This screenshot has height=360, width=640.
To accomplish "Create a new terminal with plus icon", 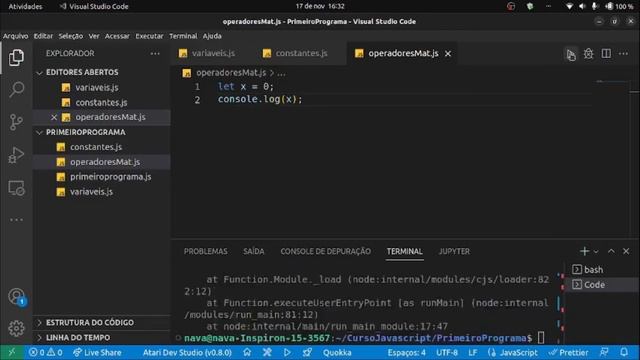I will (x=584, y=251).
